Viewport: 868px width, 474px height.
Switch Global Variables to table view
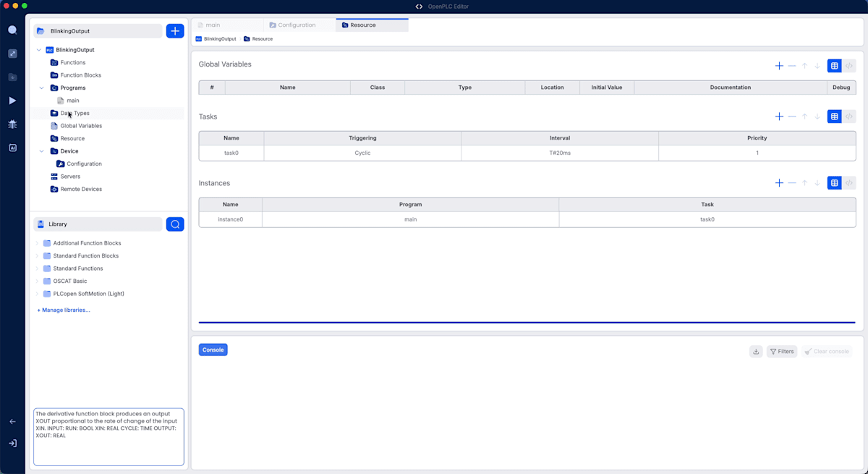point(835,66)
